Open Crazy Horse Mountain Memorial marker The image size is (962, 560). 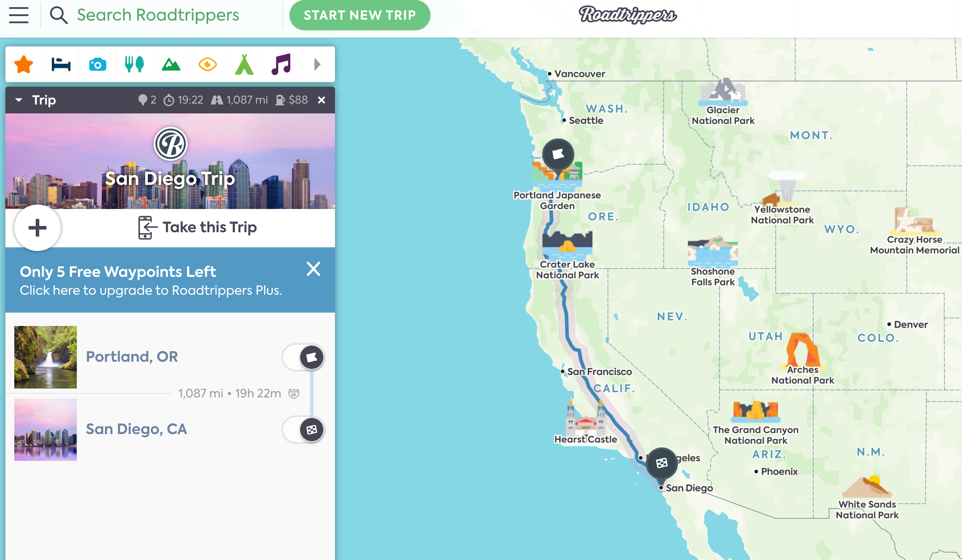pyautogui.click(x=915, y=231)
